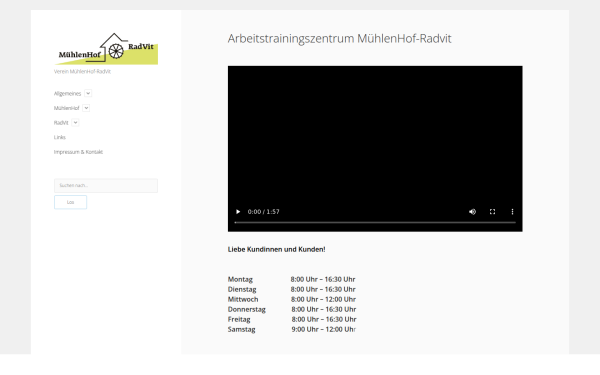The width and height of the screenshot is (600, 375).
Task: Mute the video volume
Action: [x=473, y=212]
